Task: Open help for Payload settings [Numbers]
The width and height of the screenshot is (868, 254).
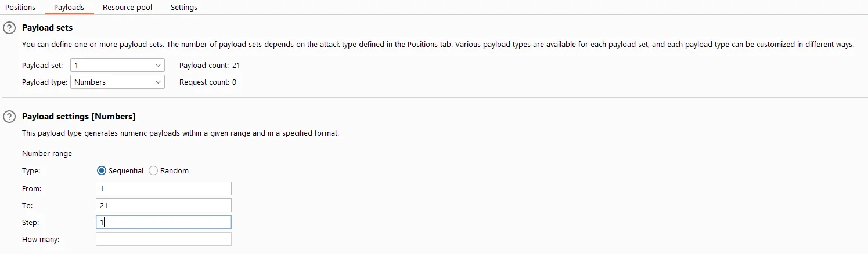Action: coord(9,117)
